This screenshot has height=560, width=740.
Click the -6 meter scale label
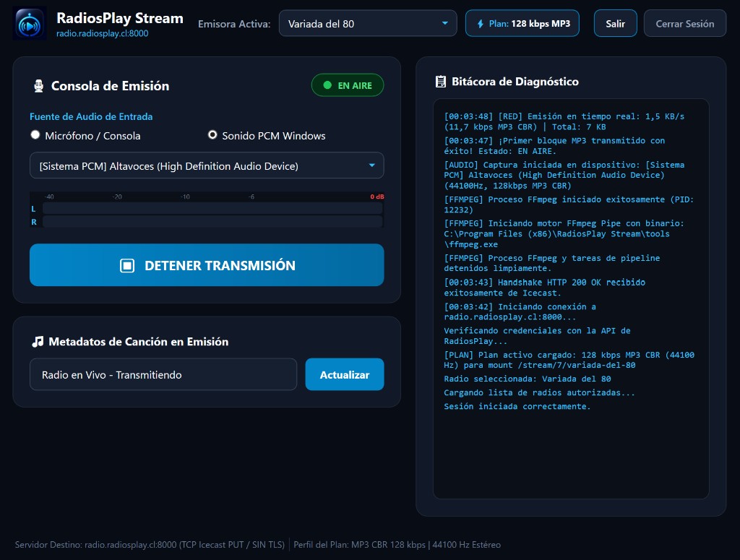(251, 197)
